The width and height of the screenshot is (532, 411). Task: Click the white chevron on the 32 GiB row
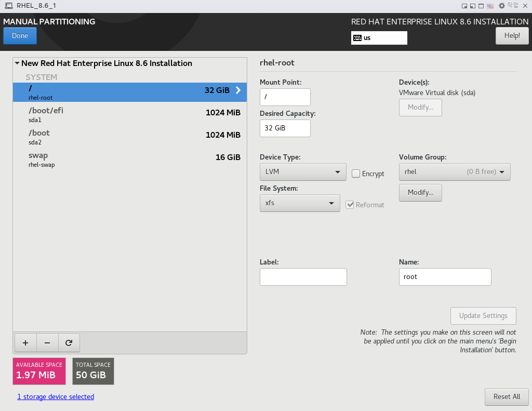[x=238, y=90]
